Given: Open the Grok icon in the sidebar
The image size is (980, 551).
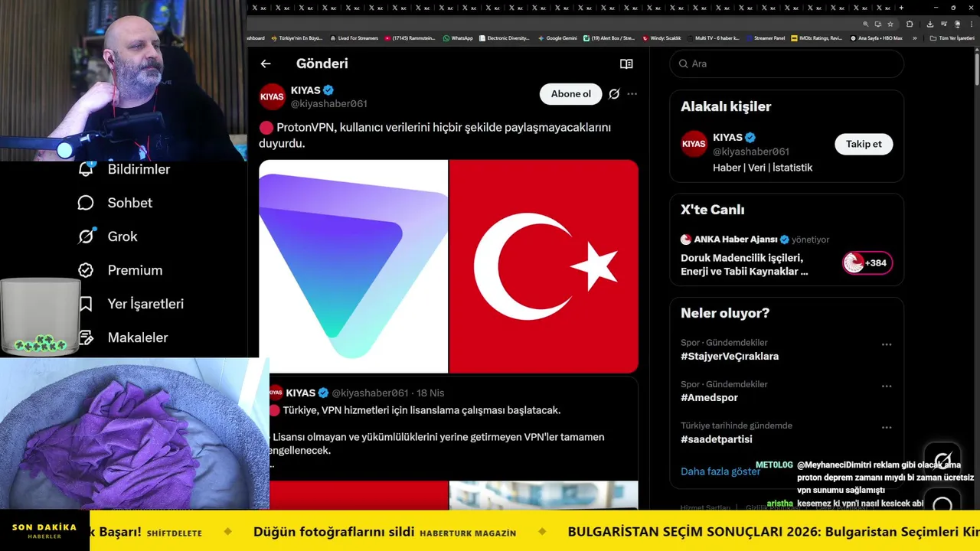Looking at the screenshot, I should tap(86, 236).
